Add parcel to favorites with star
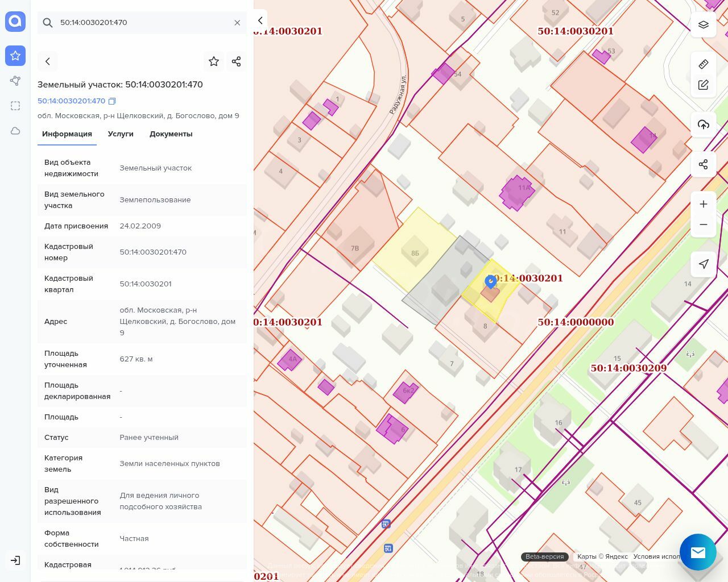The image size is (728, 582). (x=214, y=61)
